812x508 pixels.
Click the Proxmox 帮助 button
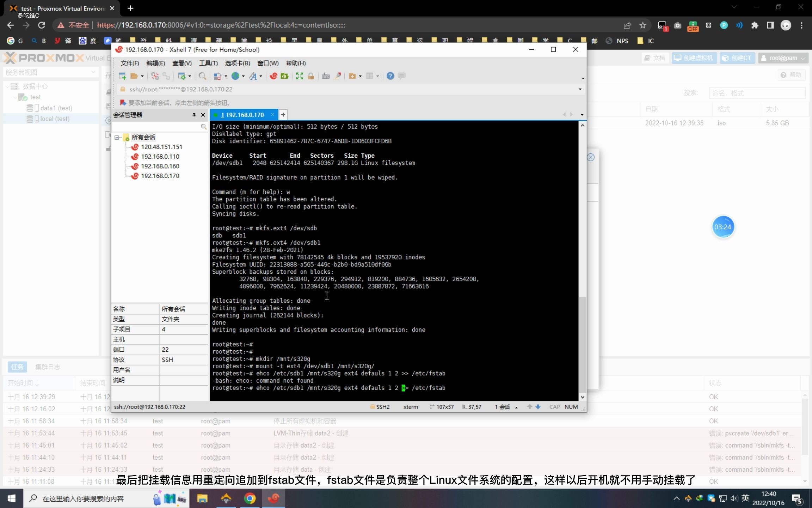[792, 75]
